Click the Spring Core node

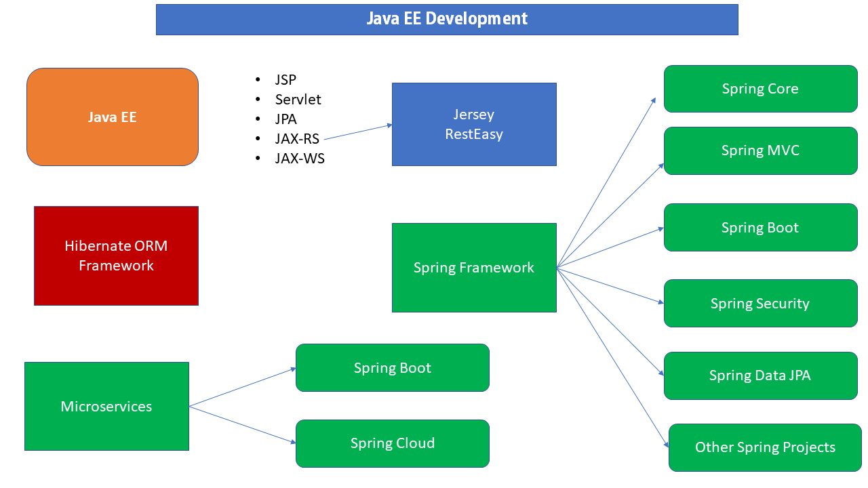coord(760,89)
